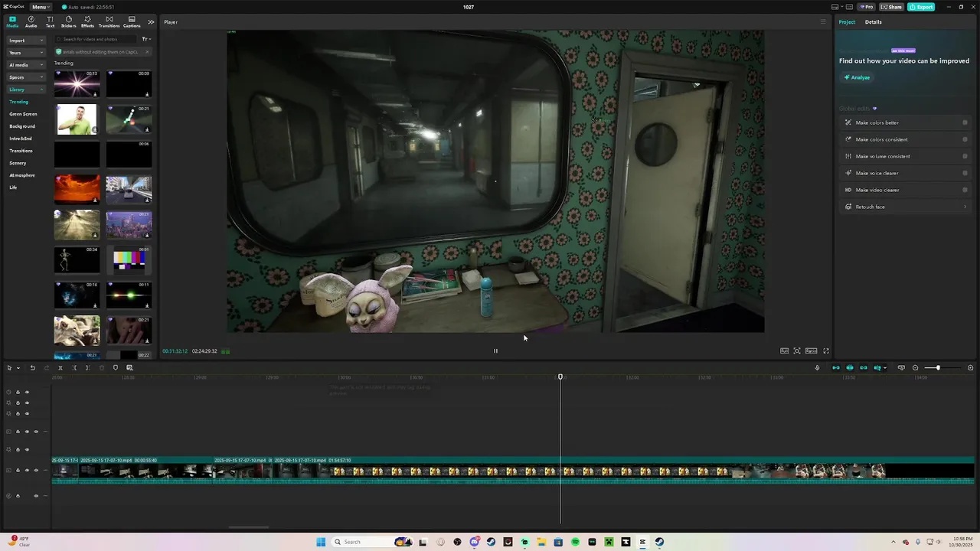Toggle main track magnet
This screenshot has width=980, height=551.
coord(836,368)
